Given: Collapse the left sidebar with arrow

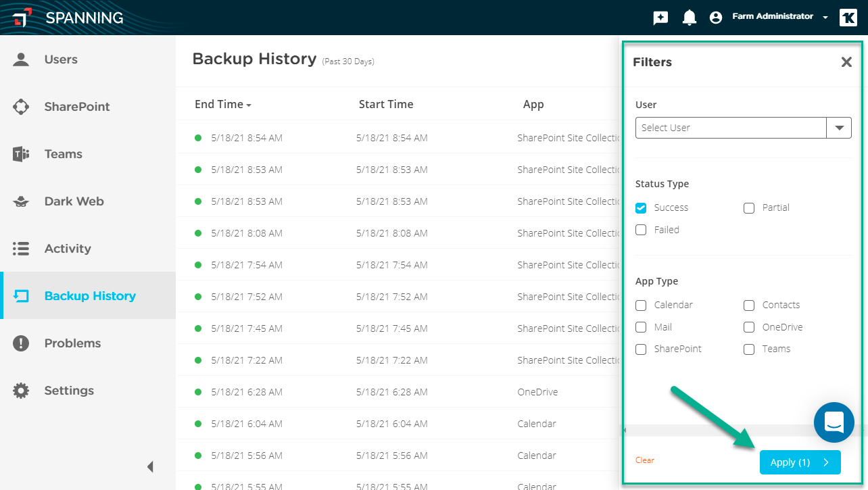Looking at the screenshot, I should coord(150,466).
